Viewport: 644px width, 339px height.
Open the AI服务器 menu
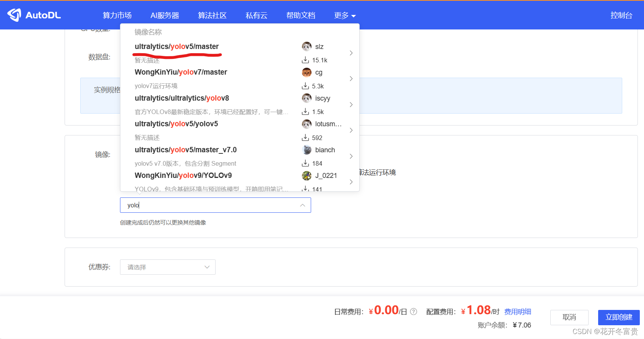pyautogui.click(x=165, y=15)
